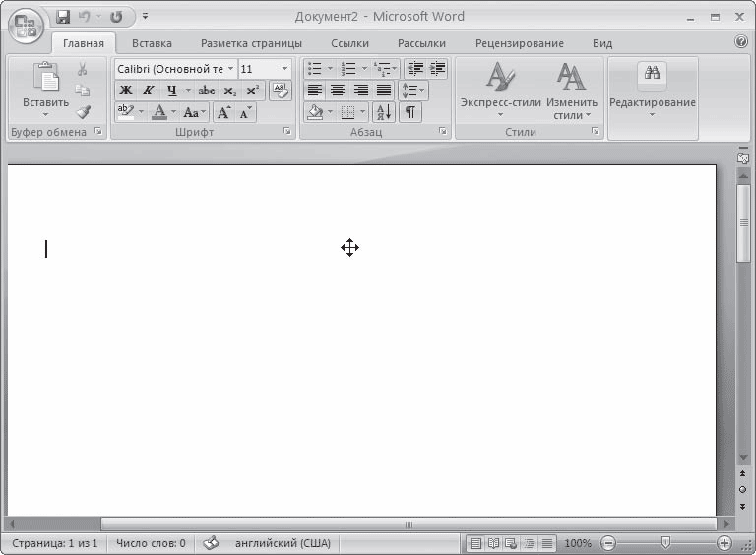The image size is (756, 555).
Task: Switch to the Вставка tab
Action: tap(152, 43)
